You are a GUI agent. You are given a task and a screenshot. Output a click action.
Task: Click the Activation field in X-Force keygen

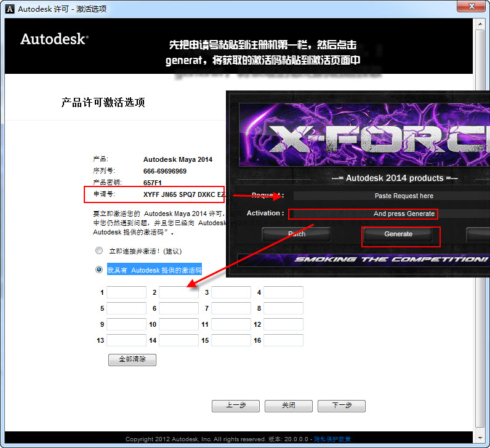392,214
